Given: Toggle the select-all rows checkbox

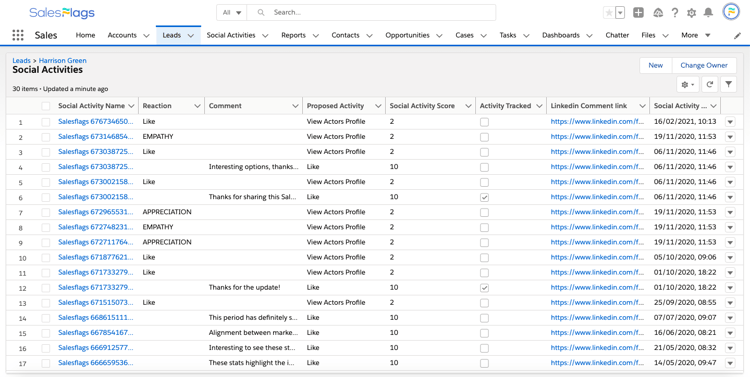Looking at the screenshot, I should [x=46, y=106].
